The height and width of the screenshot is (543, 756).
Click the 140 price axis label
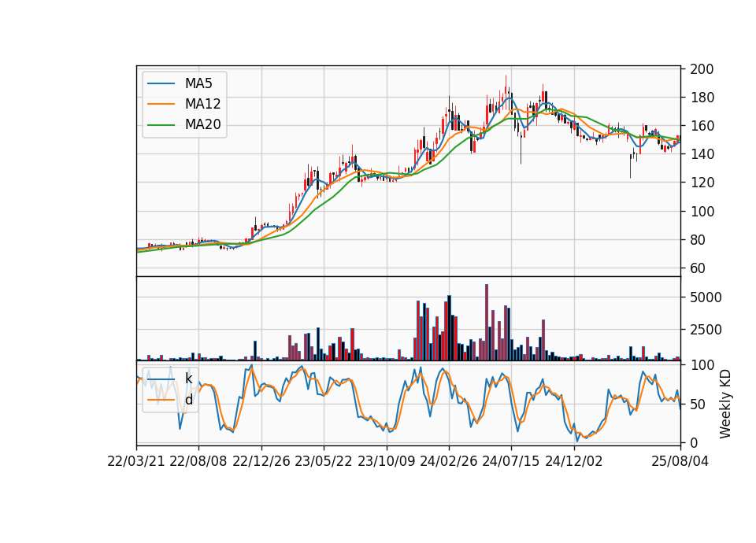coord(702,155)
